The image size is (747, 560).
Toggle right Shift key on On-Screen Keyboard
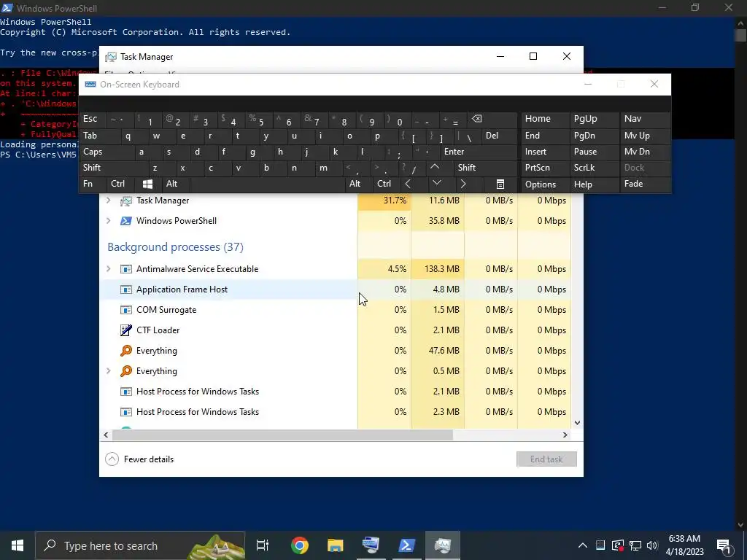485,168
